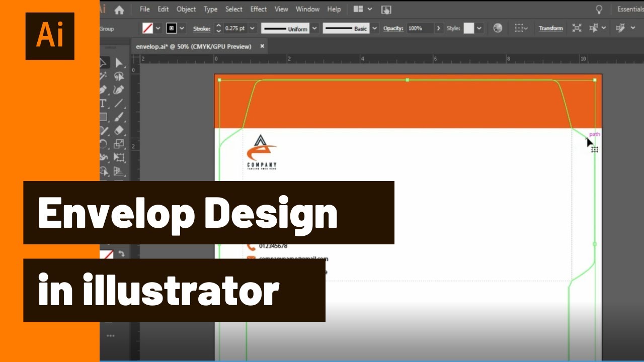Open the stroke weight dropdown
This screenshot has width=644, height=362.
pos(252,29)
